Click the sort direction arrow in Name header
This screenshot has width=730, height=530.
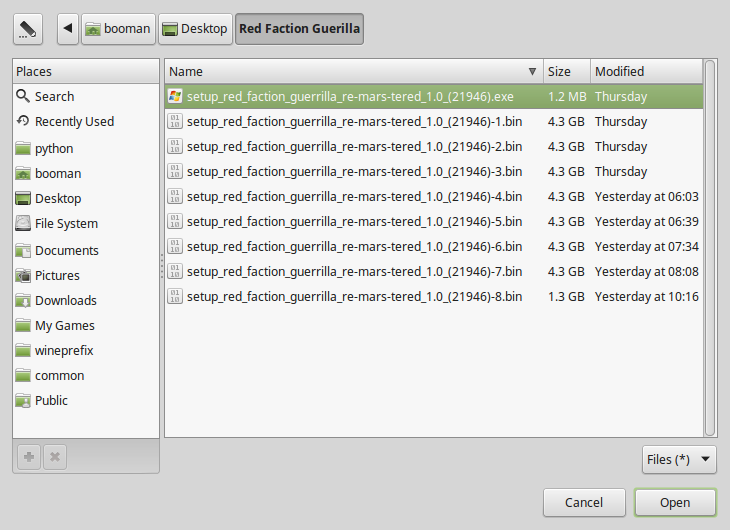(x=532, y=71)
